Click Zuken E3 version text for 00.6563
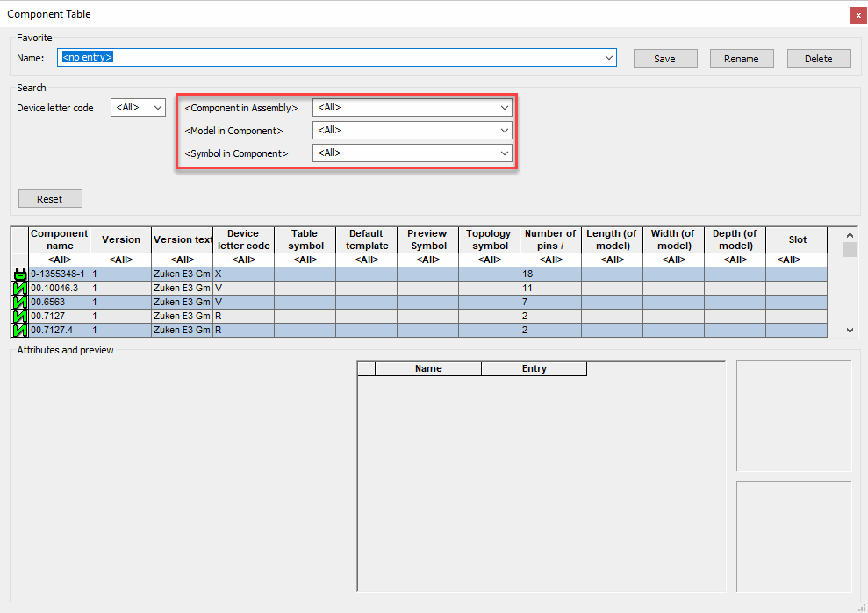Screen dimensions: 868x613 [183, 302]
